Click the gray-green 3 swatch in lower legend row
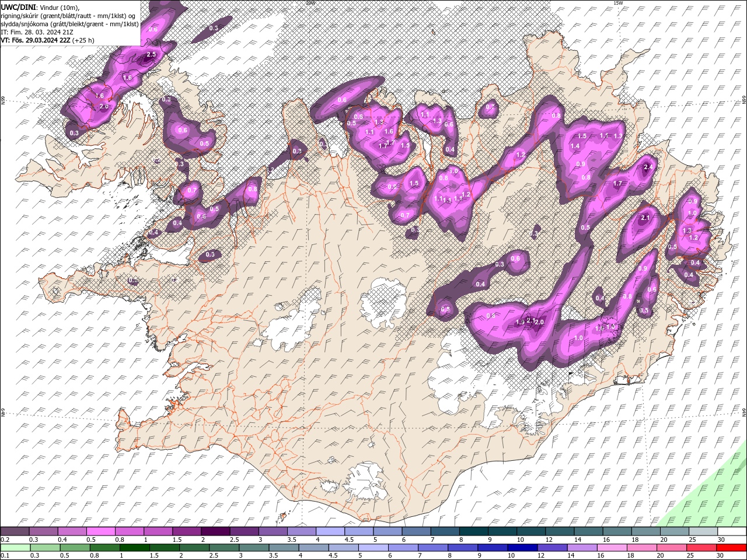Viewport: 747px width, 560px height. point(254,548)
